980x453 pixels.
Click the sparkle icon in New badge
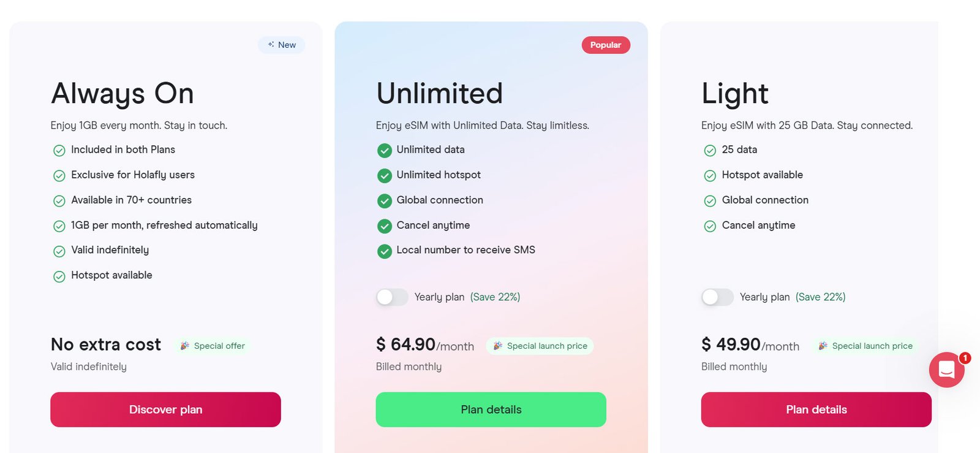point(271,45)
